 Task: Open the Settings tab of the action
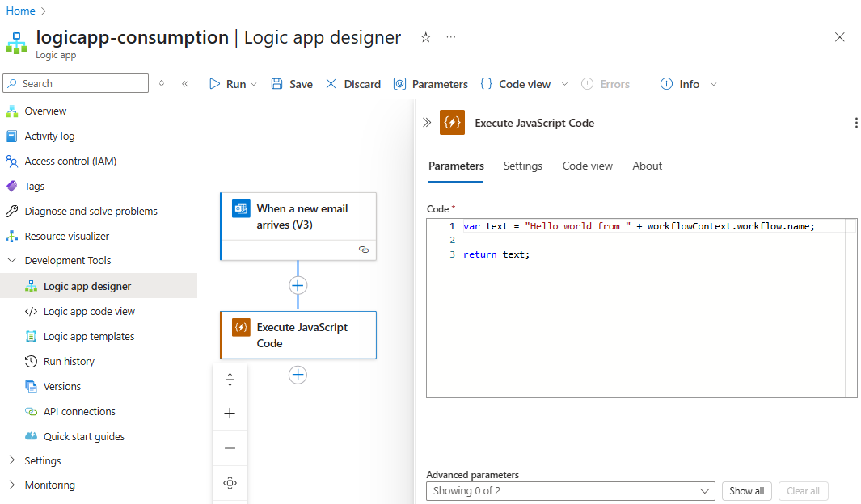[x=522, y=166]
